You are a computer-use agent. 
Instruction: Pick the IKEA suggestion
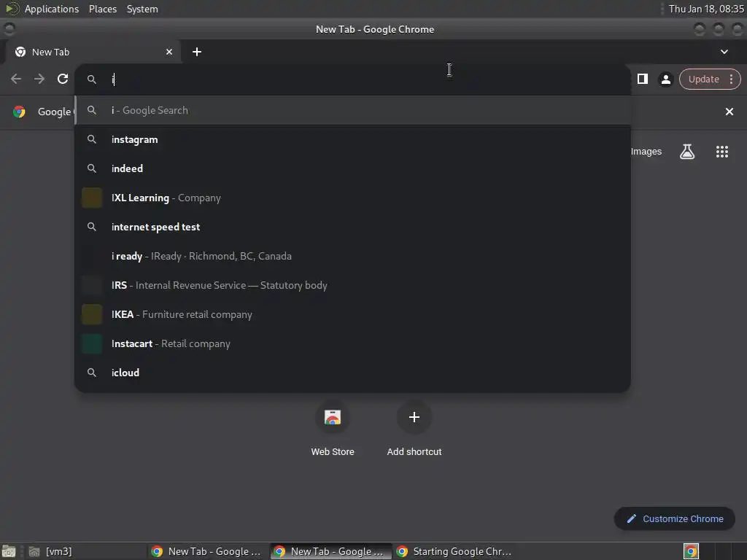click(x=353, y=314)
